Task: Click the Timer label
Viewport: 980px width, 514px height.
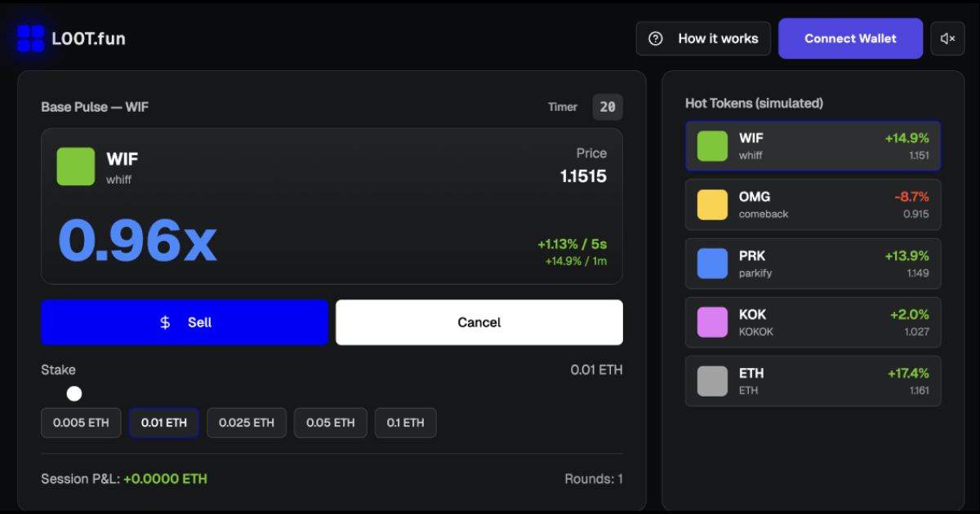Action: pyautogui.click(x=563, y=107)
